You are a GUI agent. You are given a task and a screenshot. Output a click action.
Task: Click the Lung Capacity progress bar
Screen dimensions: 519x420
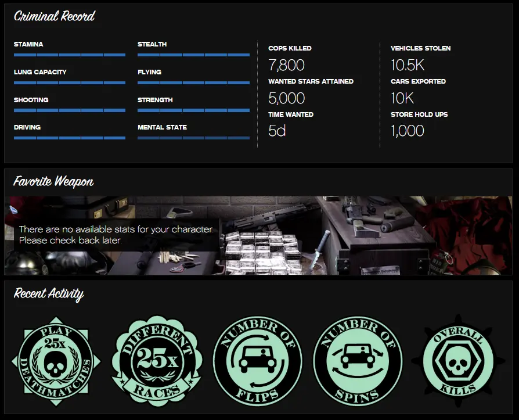[70, 82]
